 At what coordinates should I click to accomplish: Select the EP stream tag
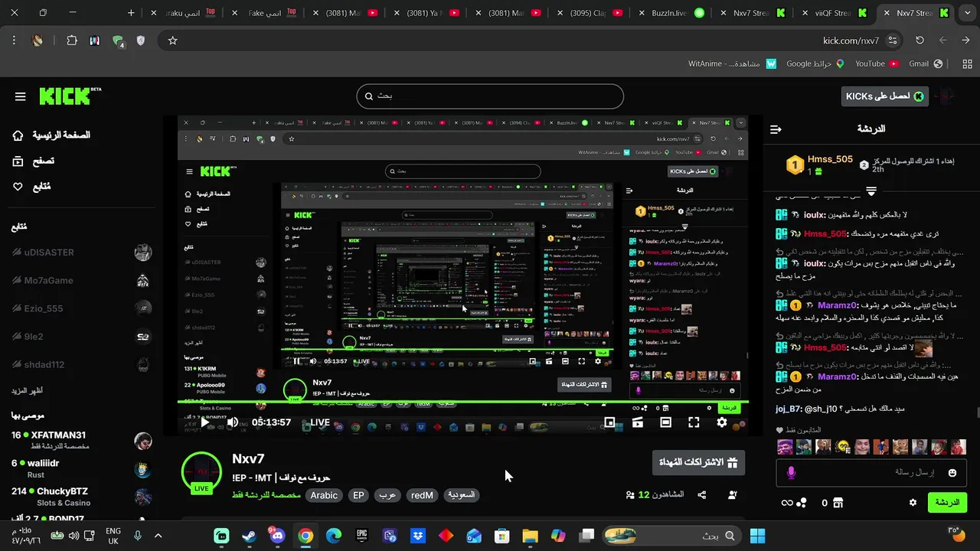point(358,495)
